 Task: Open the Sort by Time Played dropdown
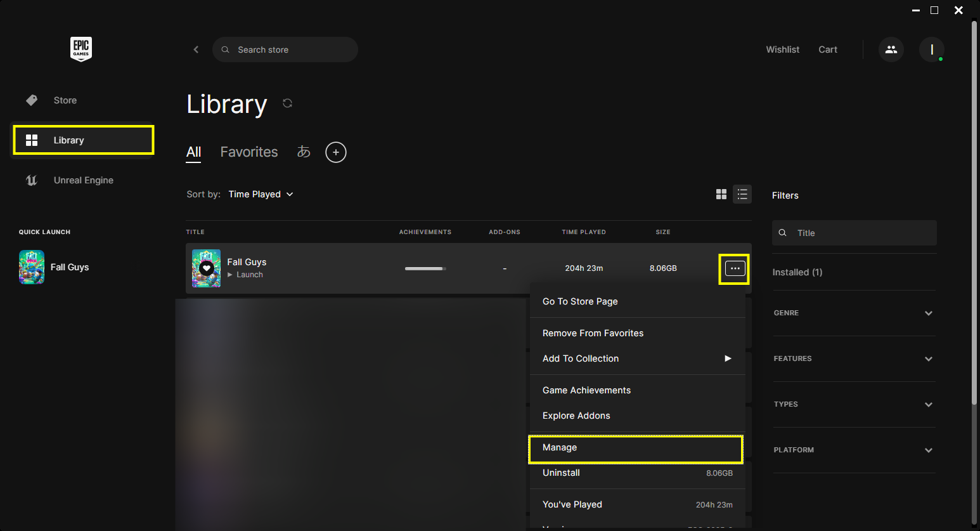[x=261, y=194]
